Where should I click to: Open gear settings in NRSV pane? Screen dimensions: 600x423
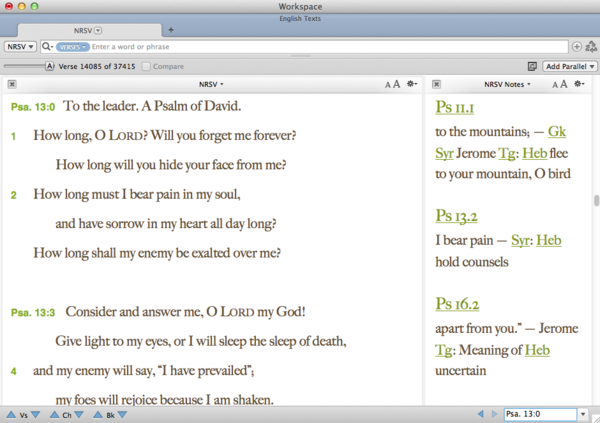(412, 83)
